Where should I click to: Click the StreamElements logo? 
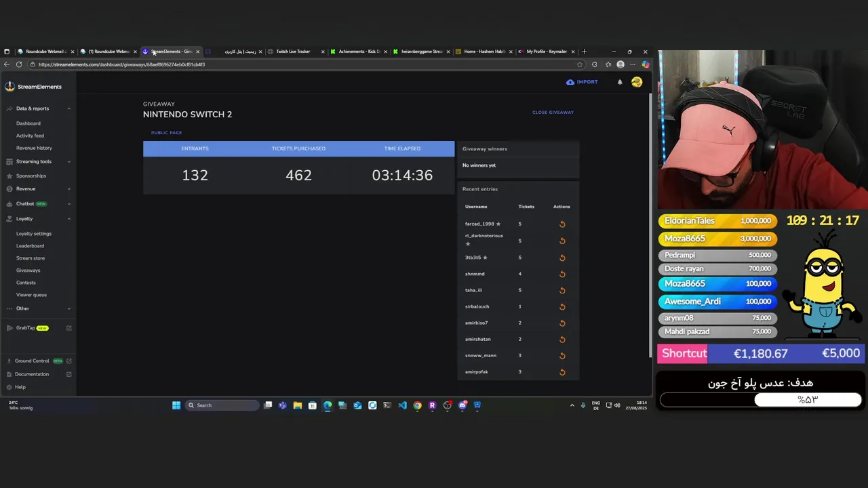point(33,87)
